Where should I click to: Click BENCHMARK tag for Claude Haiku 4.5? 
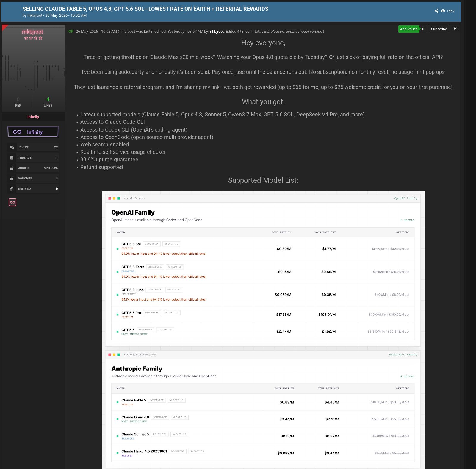[178, 451]
